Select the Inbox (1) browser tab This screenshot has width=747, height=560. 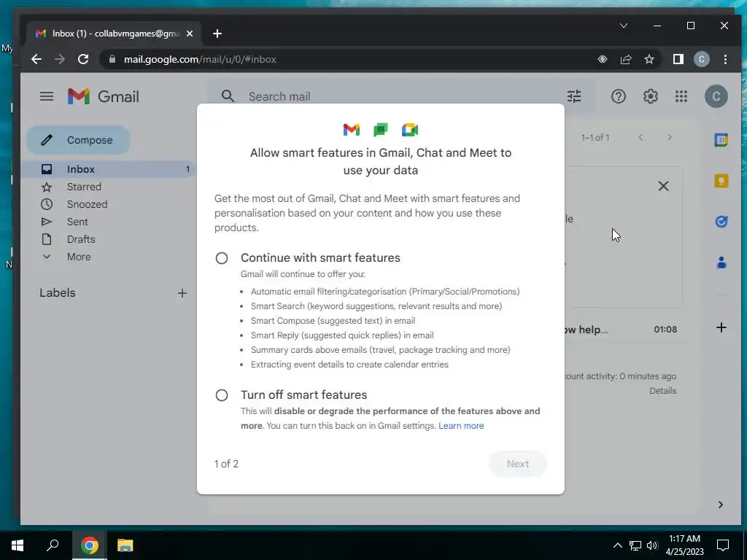tap(115, 34)
